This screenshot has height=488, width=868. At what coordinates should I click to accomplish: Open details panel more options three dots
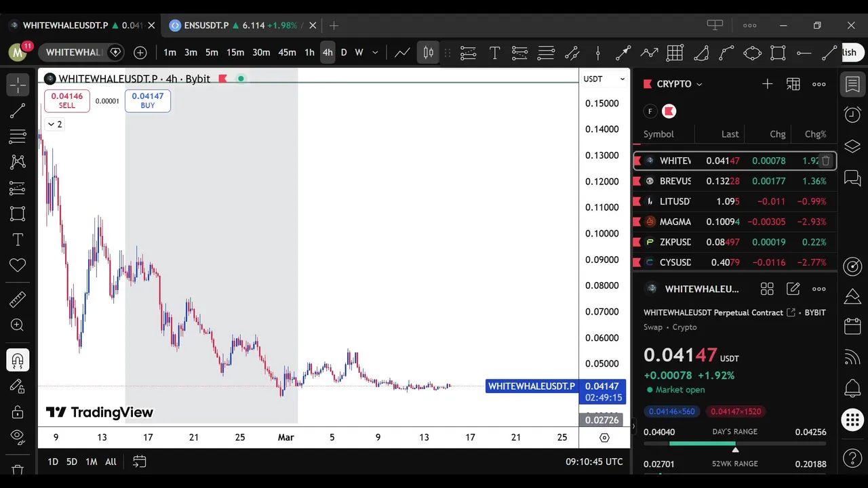pyautogui.click(x=819, y=289)
